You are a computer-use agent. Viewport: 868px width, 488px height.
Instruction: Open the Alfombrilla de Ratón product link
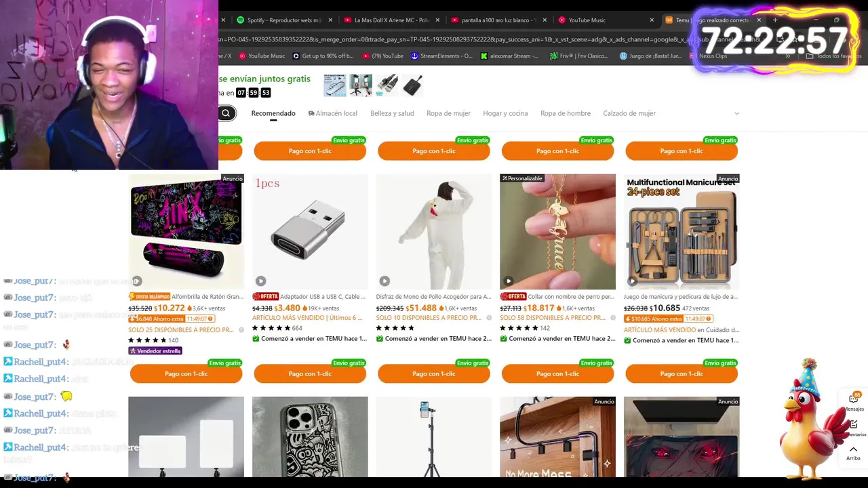(x=208, y=296)
